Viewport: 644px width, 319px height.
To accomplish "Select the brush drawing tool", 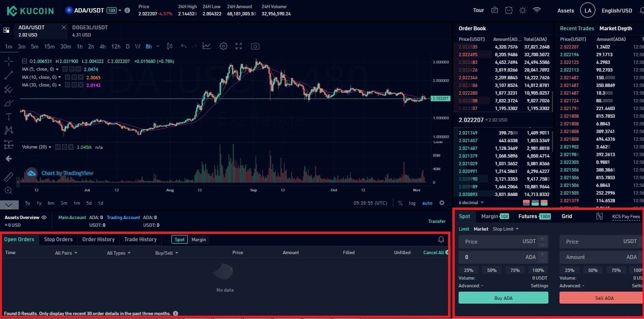I will 9,103.
